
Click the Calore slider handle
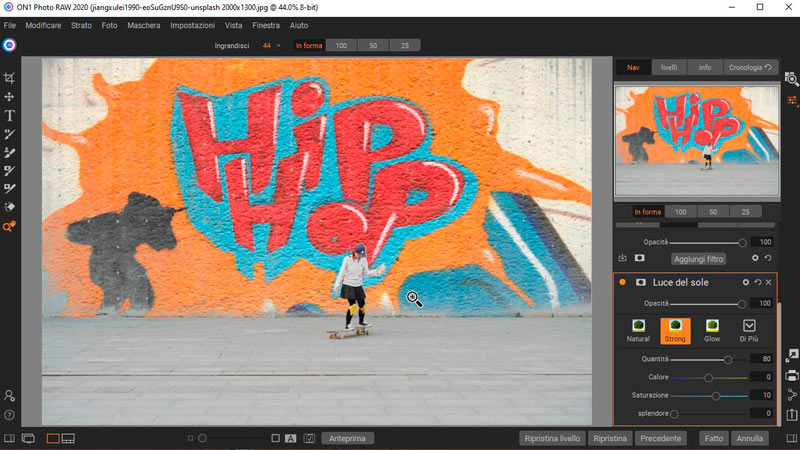pyautogui.click(x=709, y=378)
